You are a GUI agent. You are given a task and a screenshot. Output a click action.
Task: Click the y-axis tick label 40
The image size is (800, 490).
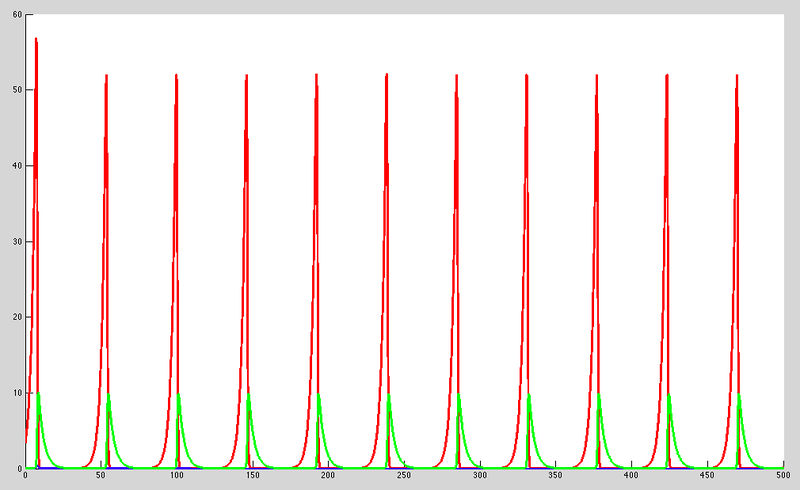(18, 166)
